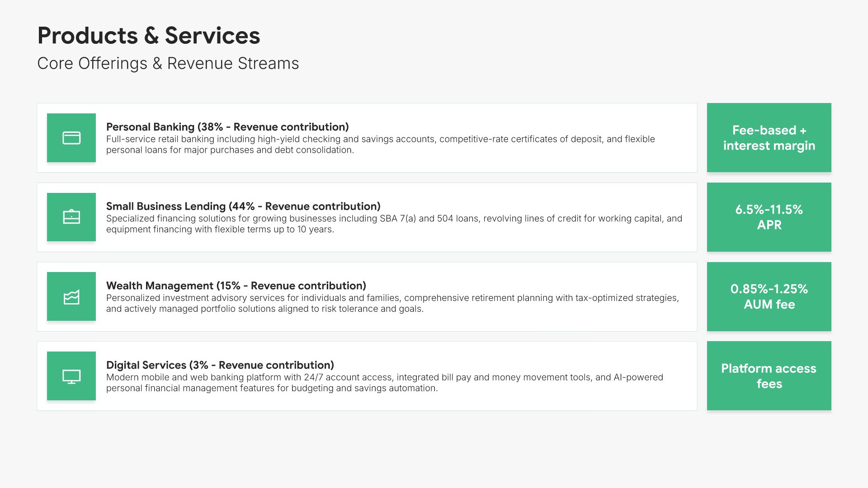This screenshot has height=488, width=868.
Task: Click the 'Core Offerings & Revenue Streams' subtitle
Action: (168, 63)
